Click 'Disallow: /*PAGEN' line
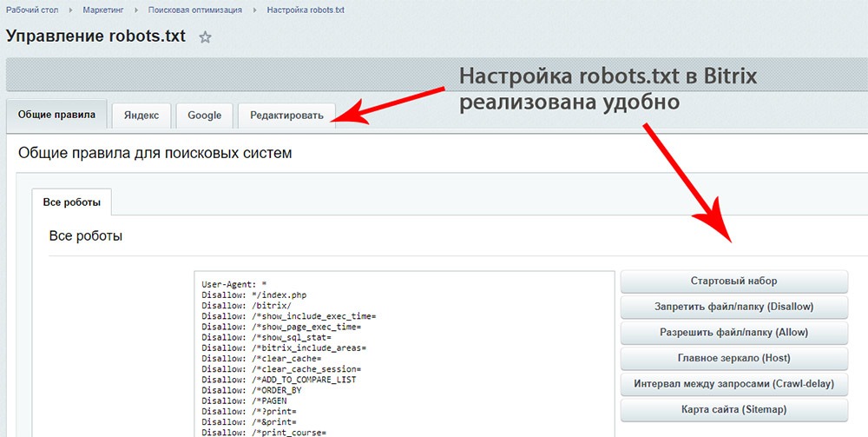This screenshot has height=437, width=868. click(x=244, y=401)
